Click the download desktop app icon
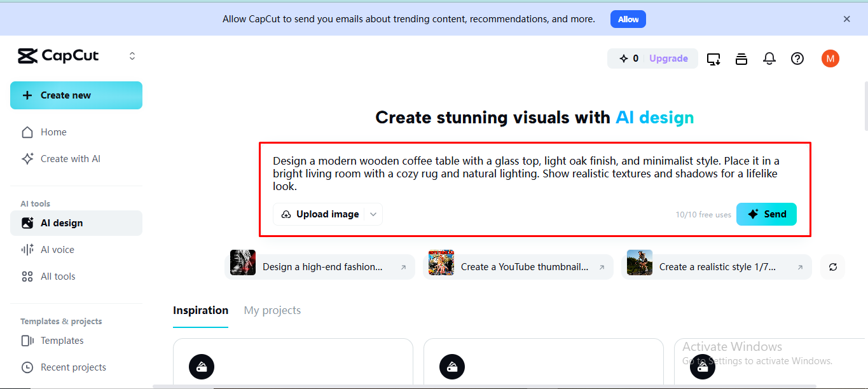The height and width of the screenshot is (389, 868). tap(713, 58)
